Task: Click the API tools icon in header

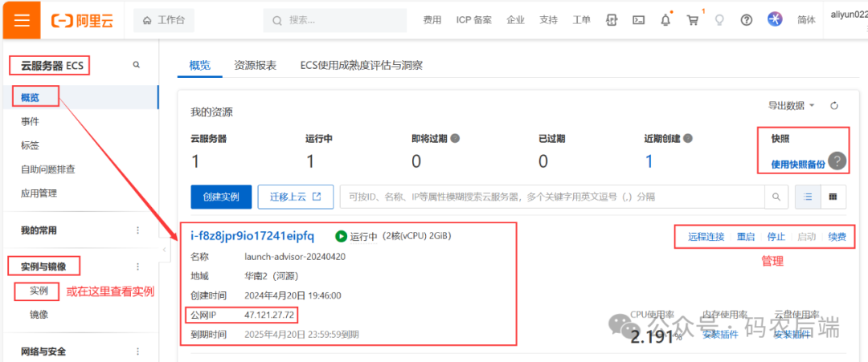Action: click(612, 20)
